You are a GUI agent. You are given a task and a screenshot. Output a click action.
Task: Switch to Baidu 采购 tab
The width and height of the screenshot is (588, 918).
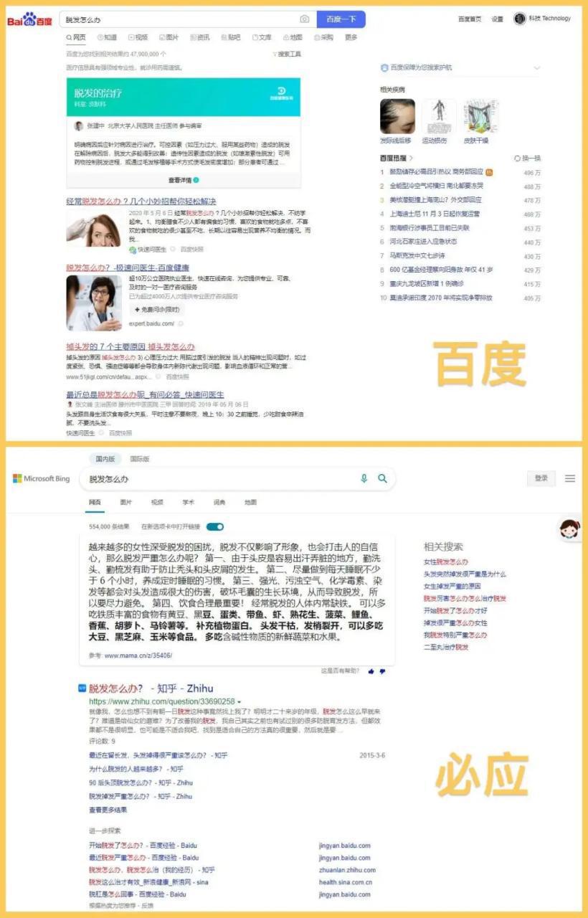point(323,37)
